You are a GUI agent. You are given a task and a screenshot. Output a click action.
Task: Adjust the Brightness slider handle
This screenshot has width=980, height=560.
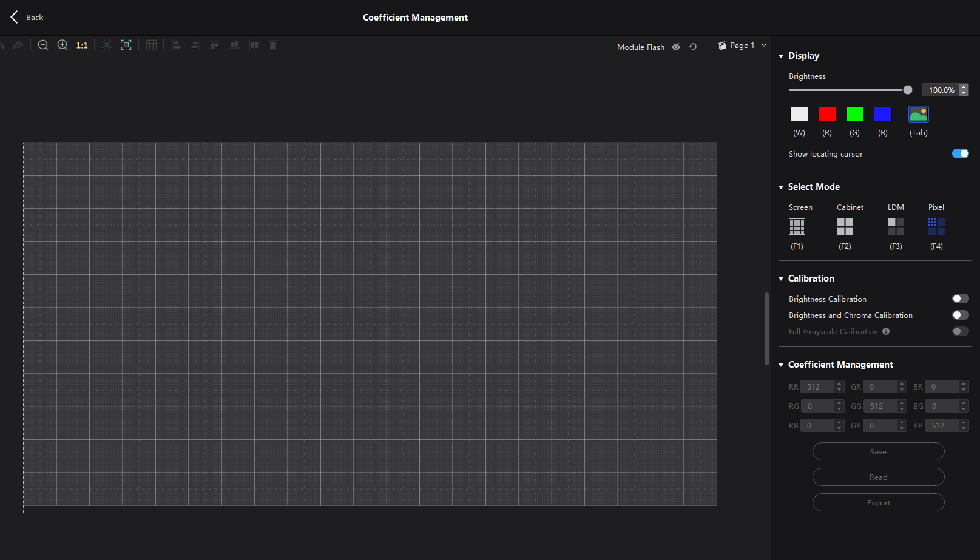pyautogui.click(x=908, y=90)
